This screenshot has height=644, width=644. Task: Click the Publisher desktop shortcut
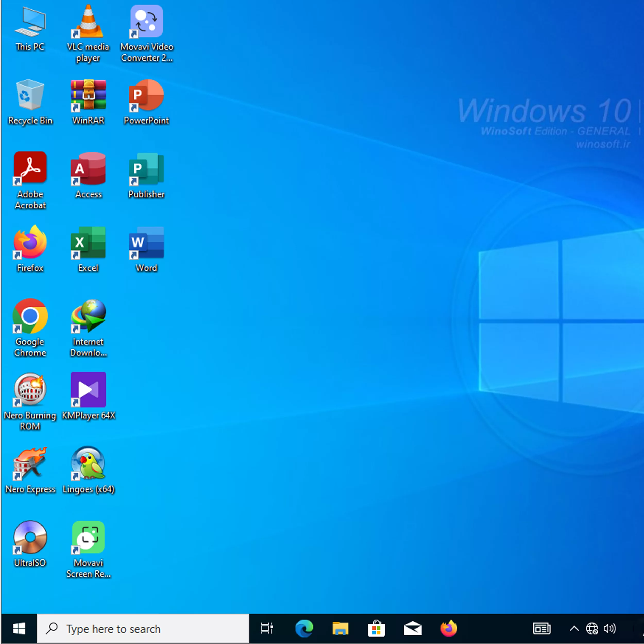(146, 169)
